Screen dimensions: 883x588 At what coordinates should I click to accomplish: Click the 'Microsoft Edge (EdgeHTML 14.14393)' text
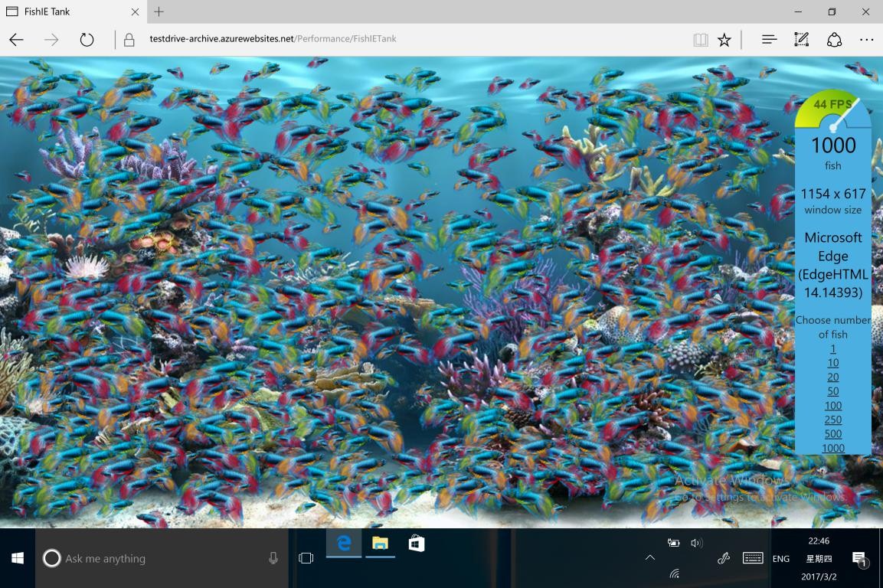point(833,265)
